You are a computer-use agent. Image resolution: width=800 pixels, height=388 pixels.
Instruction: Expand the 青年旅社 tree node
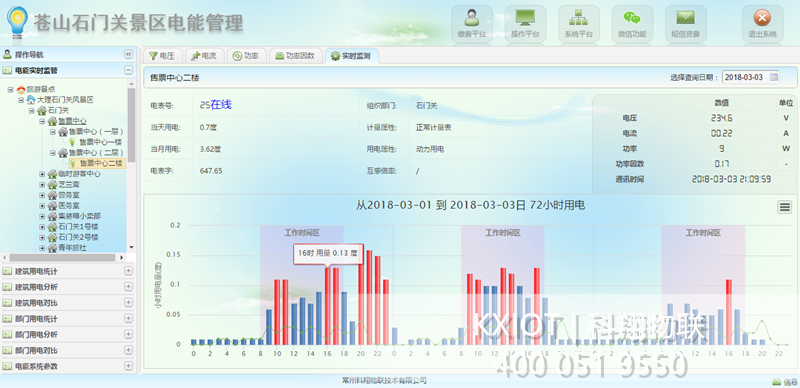(x=42, y=248)
